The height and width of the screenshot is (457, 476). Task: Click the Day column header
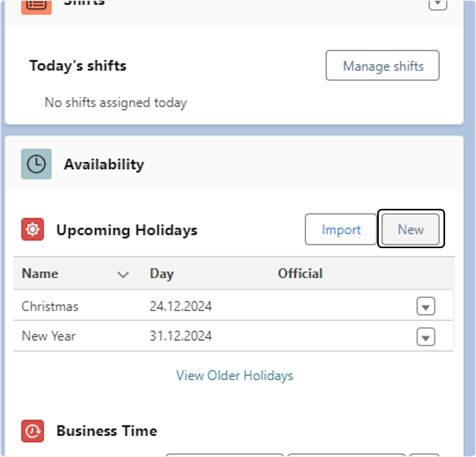pos(161,274)
